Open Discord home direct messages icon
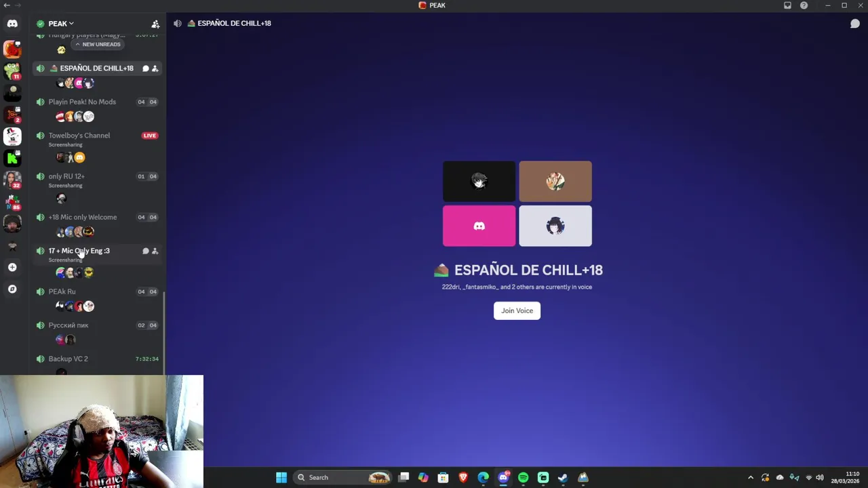 click(12, 24)
